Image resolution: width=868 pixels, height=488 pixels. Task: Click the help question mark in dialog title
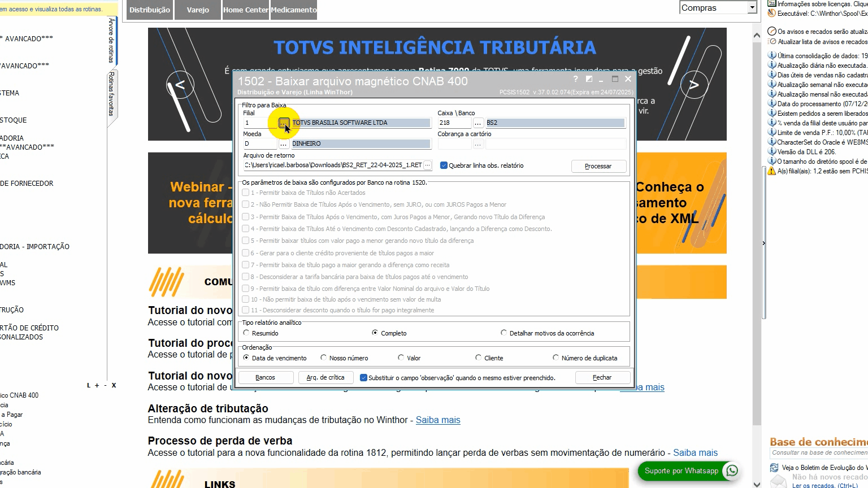coord(575,79)
